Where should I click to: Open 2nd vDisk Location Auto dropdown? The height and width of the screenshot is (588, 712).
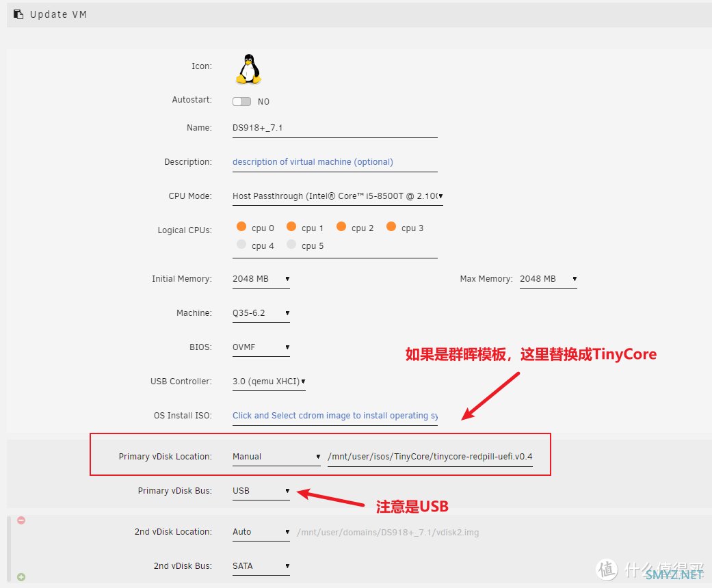(261, 532)
